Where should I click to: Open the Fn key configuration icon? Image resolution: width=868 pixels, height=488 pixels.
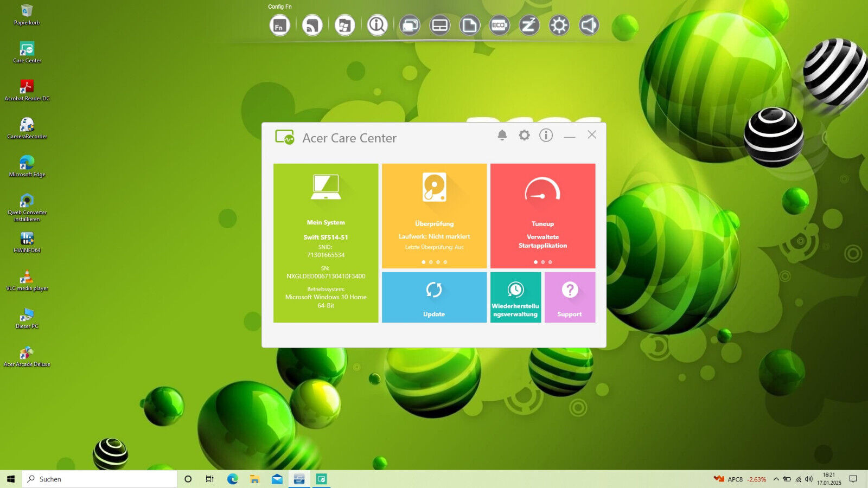279,25
